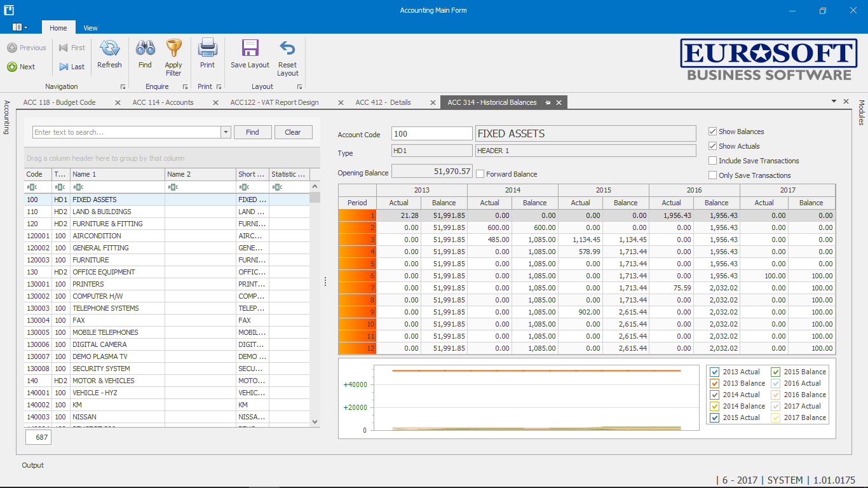The height and width of the screenshot is (488, 868).
Task: Click the Clear button
Action: (293, 132)
